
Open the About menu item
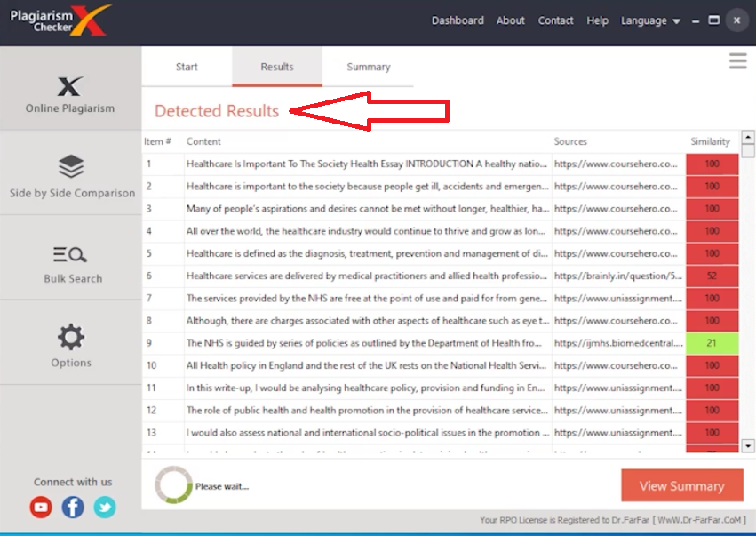(x=511, y=20)
